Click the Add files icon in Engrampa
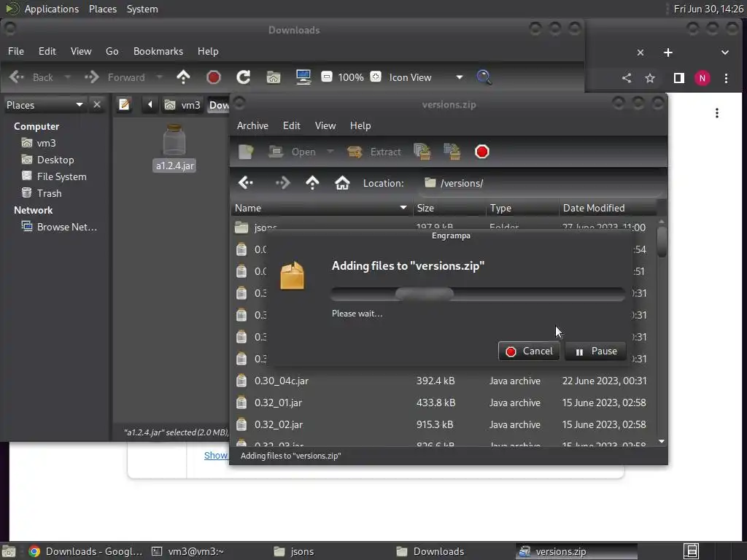This screenshot has width=747, height=560. coord(422,152)
